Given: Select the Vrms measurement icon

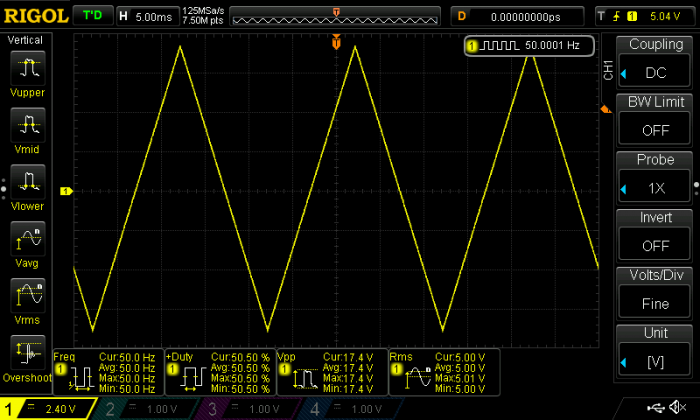Looking at the screenshot, I should (x=28, y=295).
